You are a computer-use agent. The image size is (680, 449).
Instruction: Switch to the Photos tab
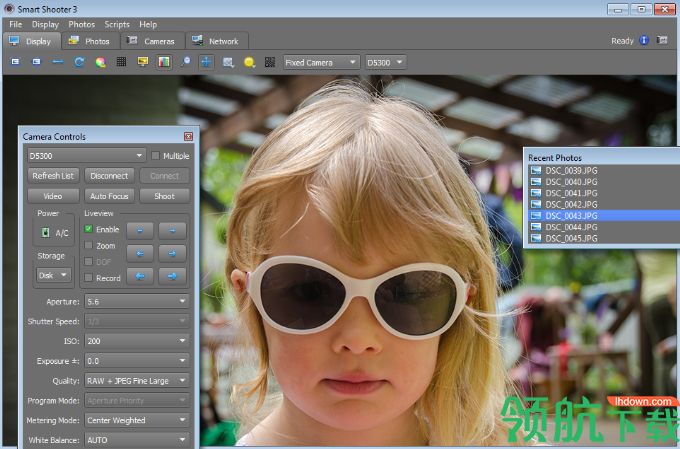90,41
